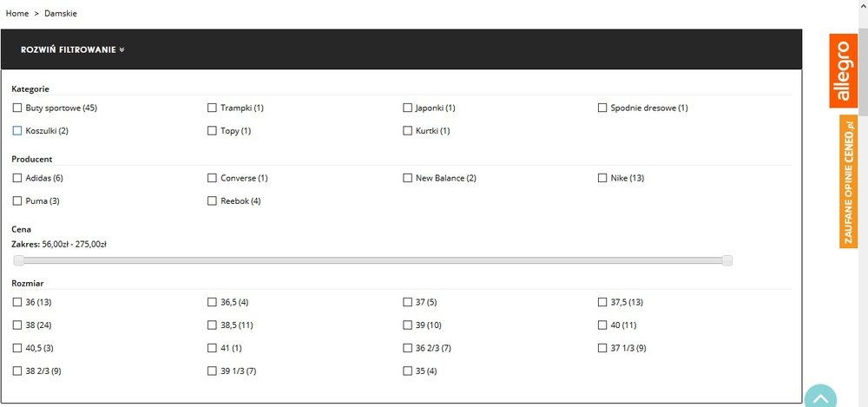Check the New Balance (2) checkbox
The width and height of the screenshot is (868, 407).
click(407, 178)
